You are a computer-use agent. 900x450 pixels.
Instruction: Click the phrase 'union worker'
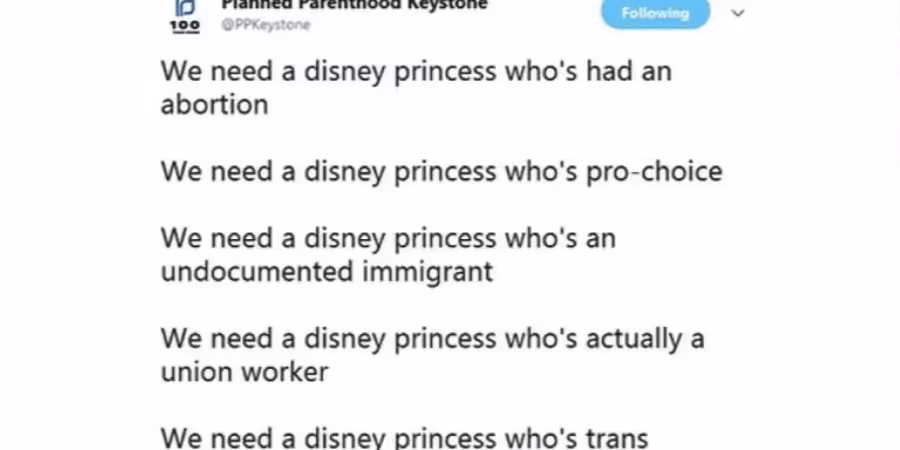(x=245, y=372)
